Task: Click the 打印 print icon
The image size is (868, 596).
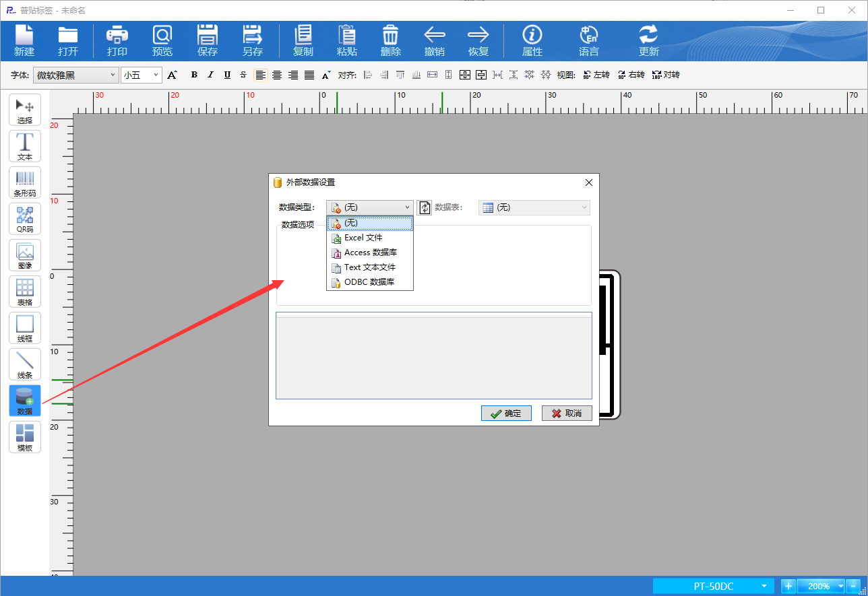Action: click(117, 40)
